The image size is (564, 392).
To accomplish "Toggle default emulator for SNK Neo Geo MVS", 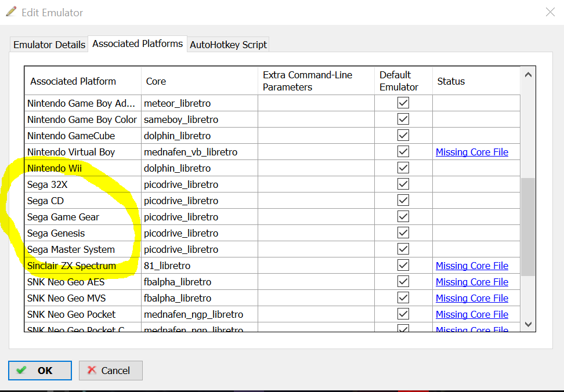I will coord(403,298).
